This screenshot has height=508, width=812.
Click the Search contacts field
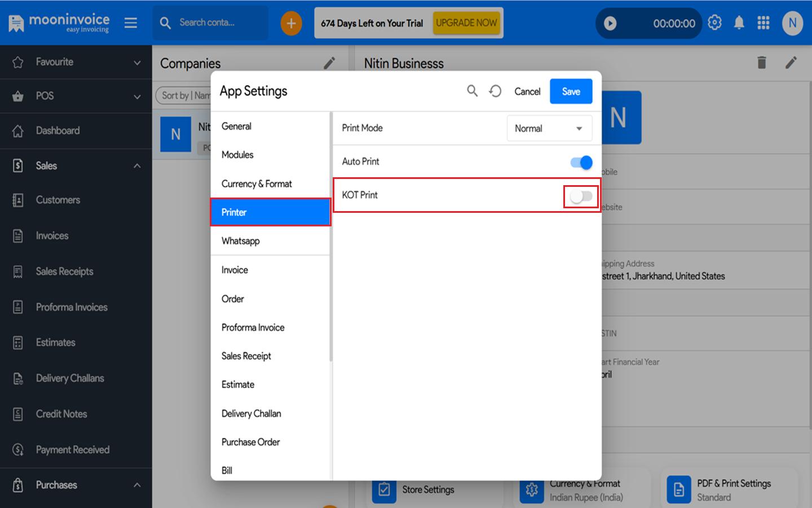coord(210,23)
